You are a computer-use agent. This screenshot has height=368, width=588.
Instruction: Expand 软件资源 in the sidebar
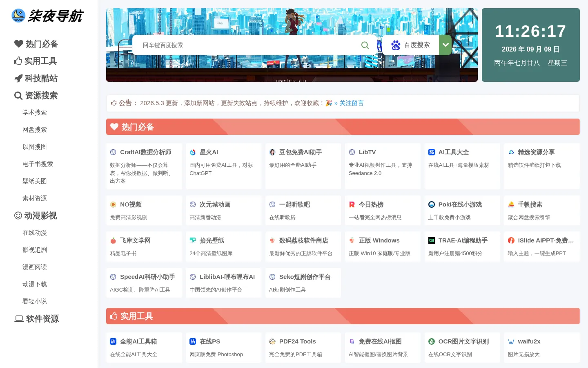(37, 319)
